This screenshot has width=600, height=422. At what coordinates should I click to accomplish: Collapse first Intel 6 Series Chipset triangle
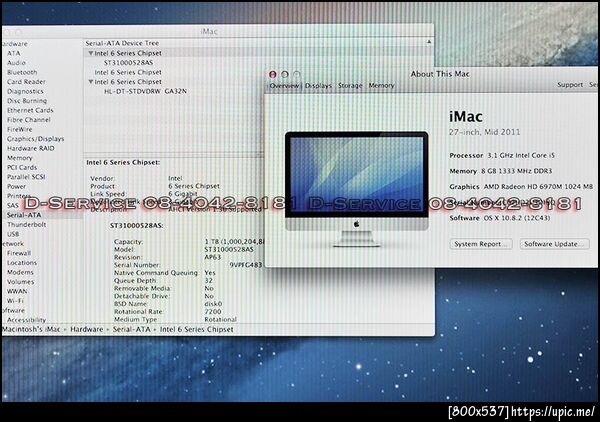91,53
